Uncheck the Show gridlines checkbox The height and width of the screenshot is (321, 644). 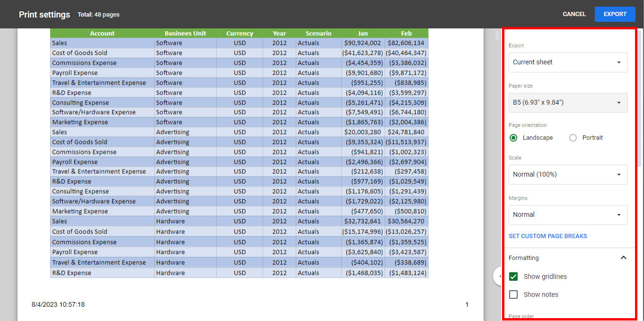coord(513,276)
